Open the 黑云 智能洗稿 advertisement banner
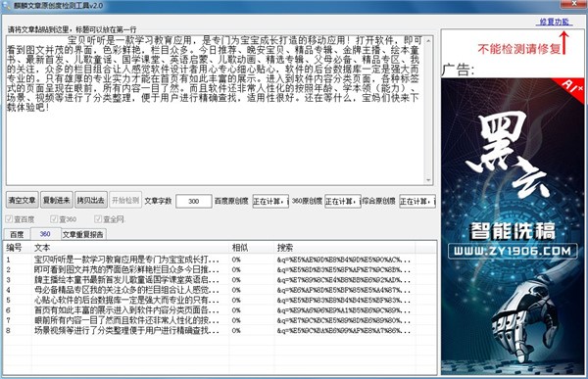The width and height of the screenshot is (588, 379). tap(513, 226)
